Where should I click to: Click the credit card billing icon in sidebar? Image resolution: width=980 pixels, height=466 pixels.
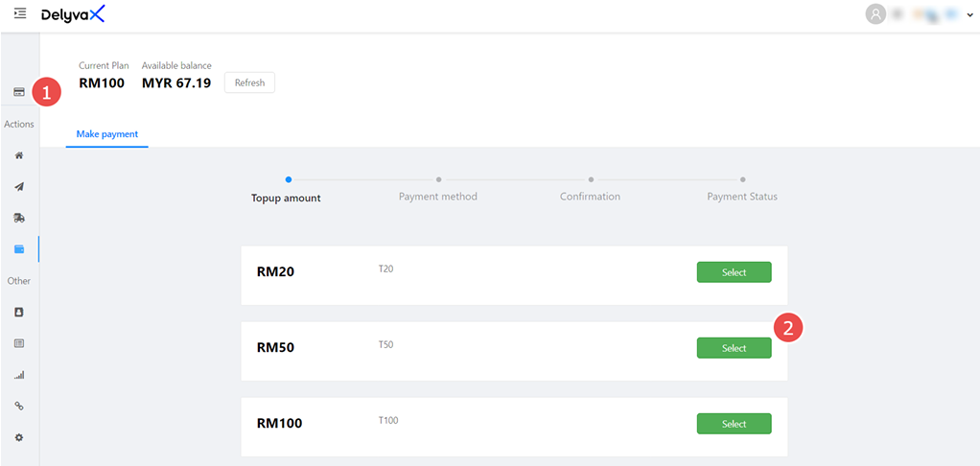pyautogui.click(x=18, y=92)
